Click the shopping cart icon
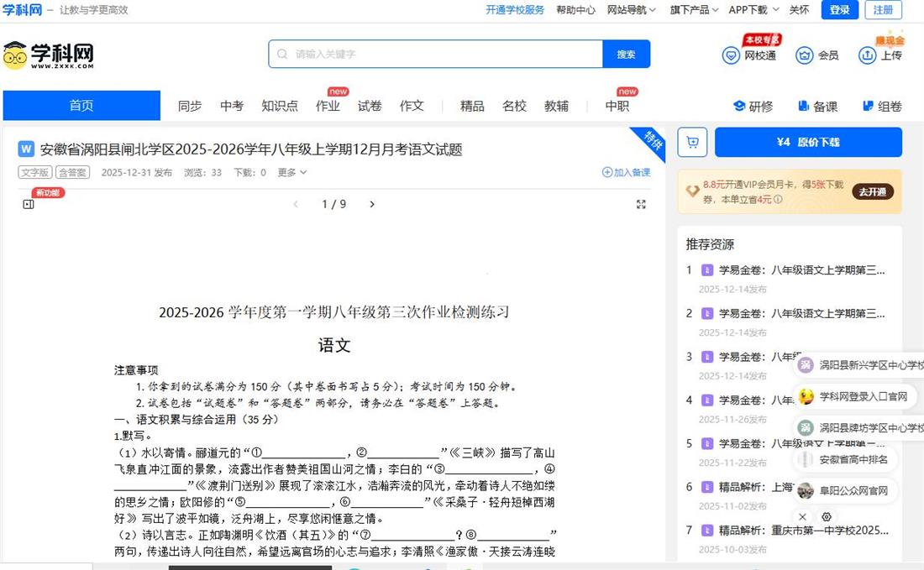This screenshot has height=570, width=924. point(692,142)
